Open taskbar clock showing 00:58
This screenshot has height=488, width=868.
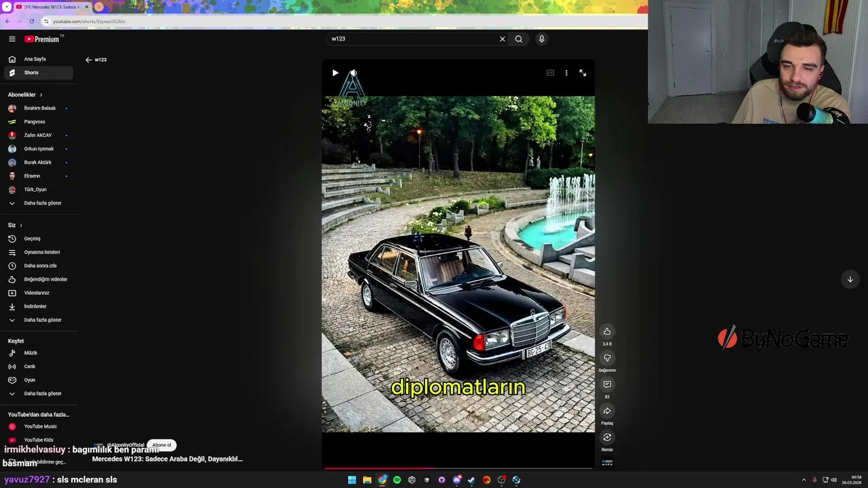point(852,480)
